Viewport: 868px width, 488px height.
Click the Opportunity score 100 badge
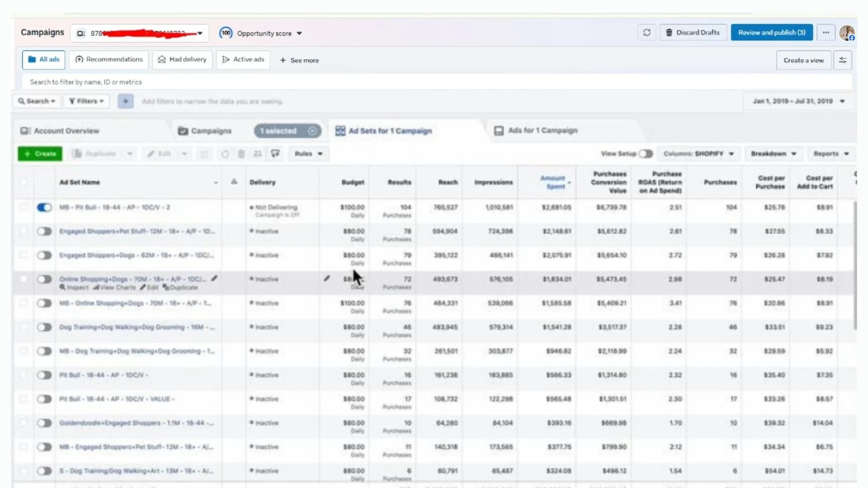coord(226,33)
